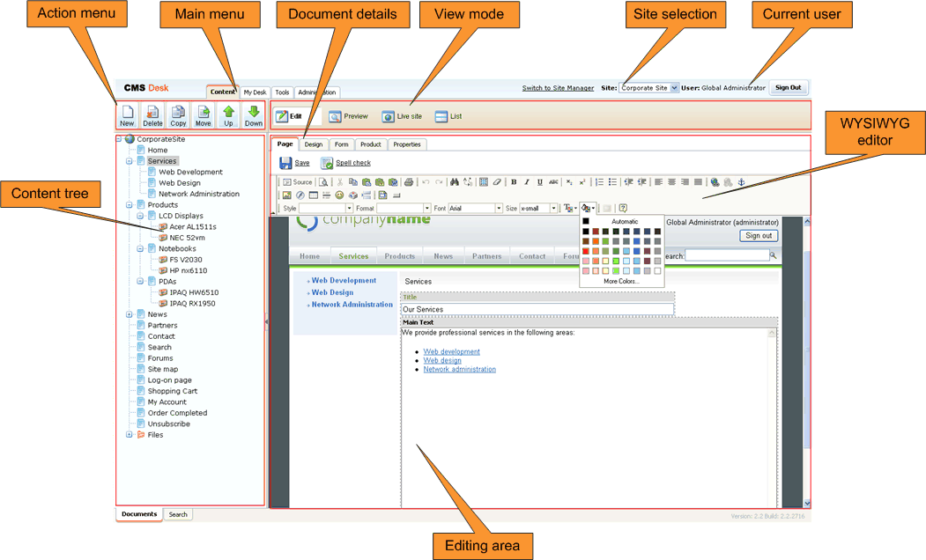Open the Design tab

(x=314, y=144)
